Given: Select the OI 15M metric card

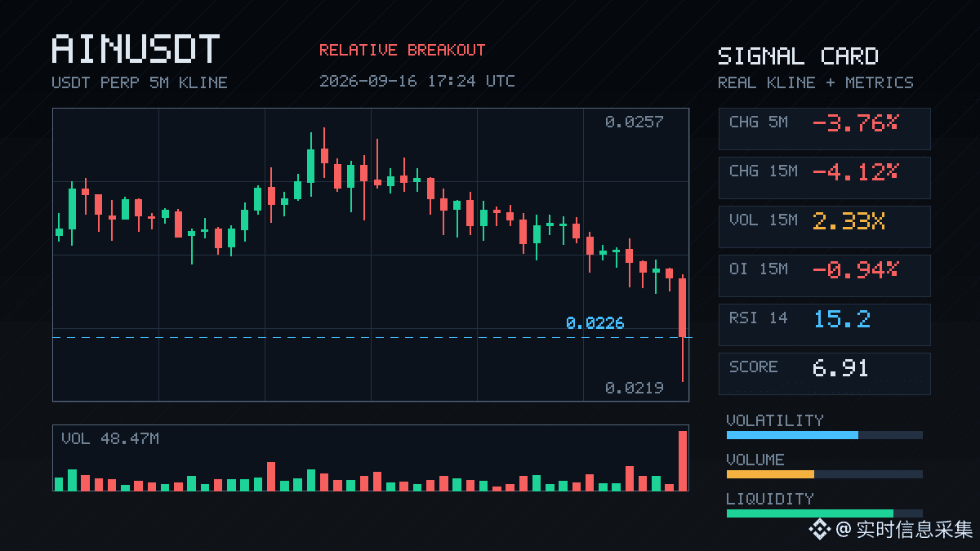Looking at the screenshot, I should (x=824, y=275).
